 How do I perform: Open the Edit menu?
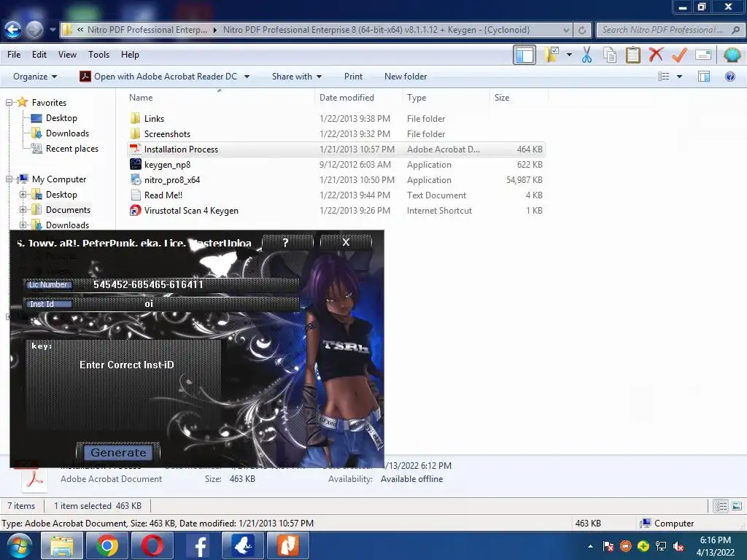39,55
